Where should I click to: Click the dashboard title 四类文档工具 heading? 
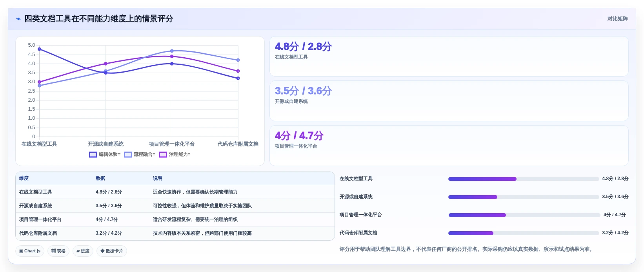click(x=98, y=19)
